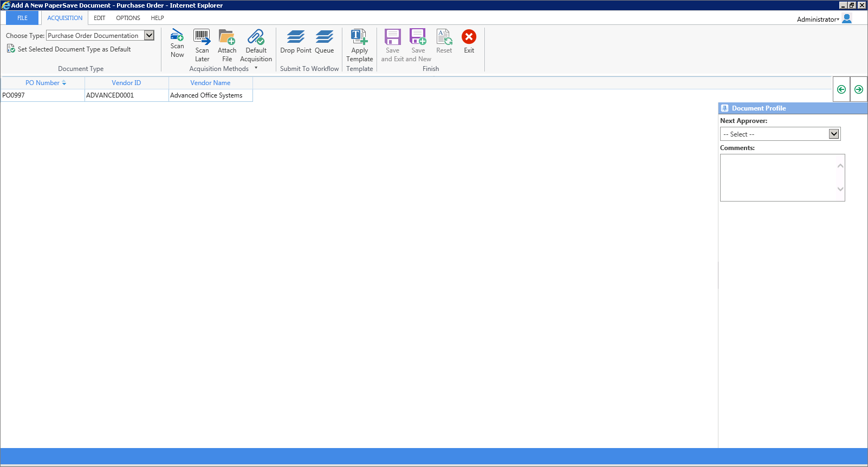Switch to the HELP tab
Image resolution: width=868 pixels, height=467 pixels.
(157, 18)
